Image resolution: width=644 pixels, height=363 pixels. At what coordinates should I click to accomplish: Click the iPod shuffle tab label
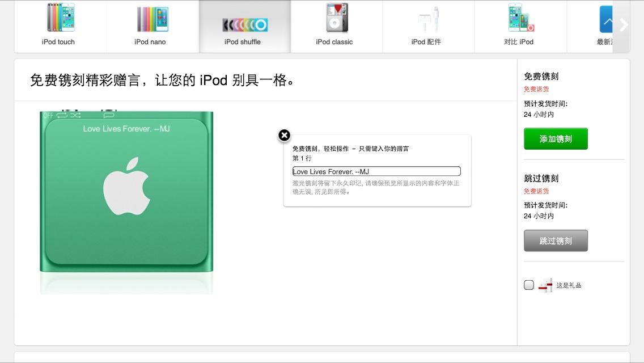(x=242, y=42)
